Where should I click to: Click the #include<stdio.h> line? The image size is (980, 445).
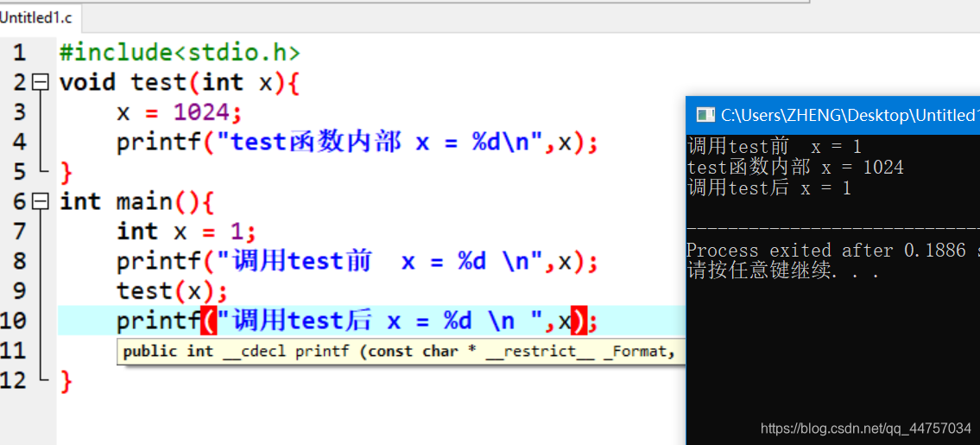pos(180,53)
